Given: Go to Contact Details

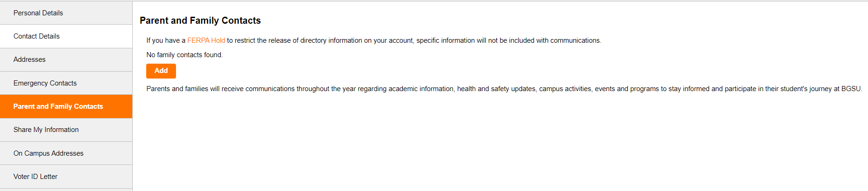Looking at the screenshot, I should tap(36, 36).
